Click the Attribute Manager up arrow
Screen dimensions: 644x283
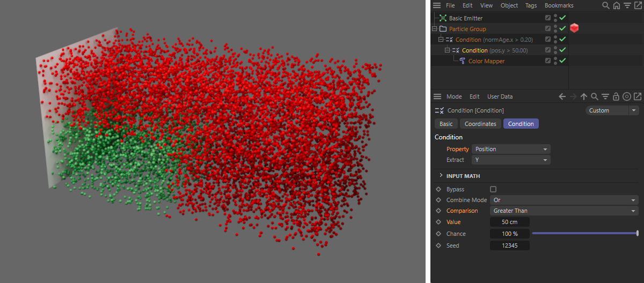(x=584, y=96)
